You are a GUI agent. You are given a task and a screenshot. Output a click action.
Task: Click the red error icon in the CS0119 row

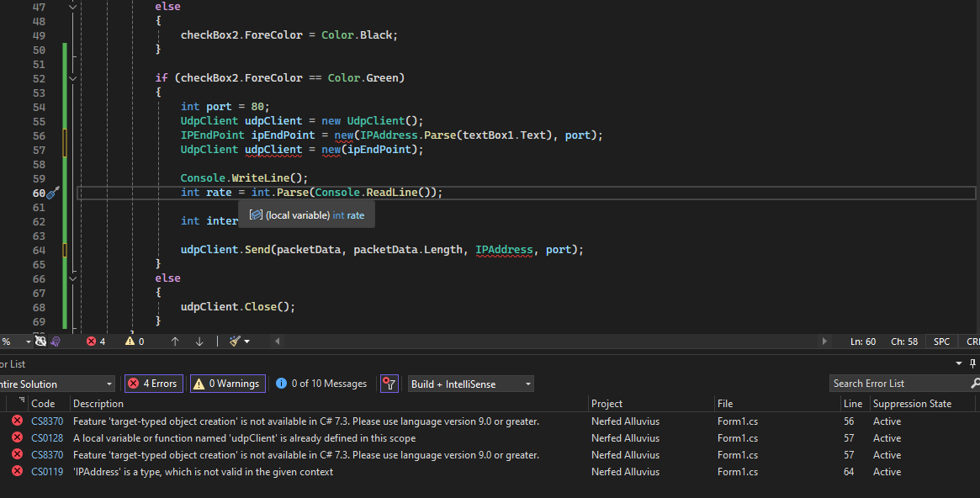18,472
